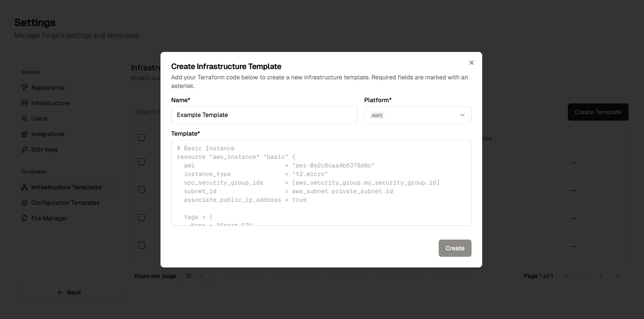Go to the previous page arrow

tap(584, 276)
